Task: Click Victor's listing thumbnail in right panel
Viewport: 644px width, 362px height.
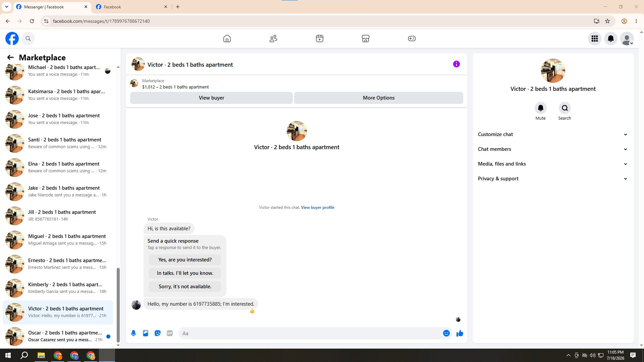Action: pos(553,71)
